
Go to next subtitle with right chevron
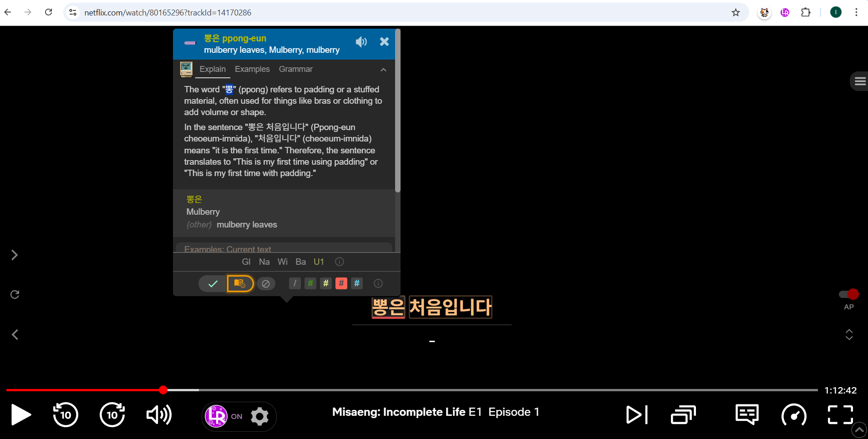pyautogui.click(x=15, y=255)
